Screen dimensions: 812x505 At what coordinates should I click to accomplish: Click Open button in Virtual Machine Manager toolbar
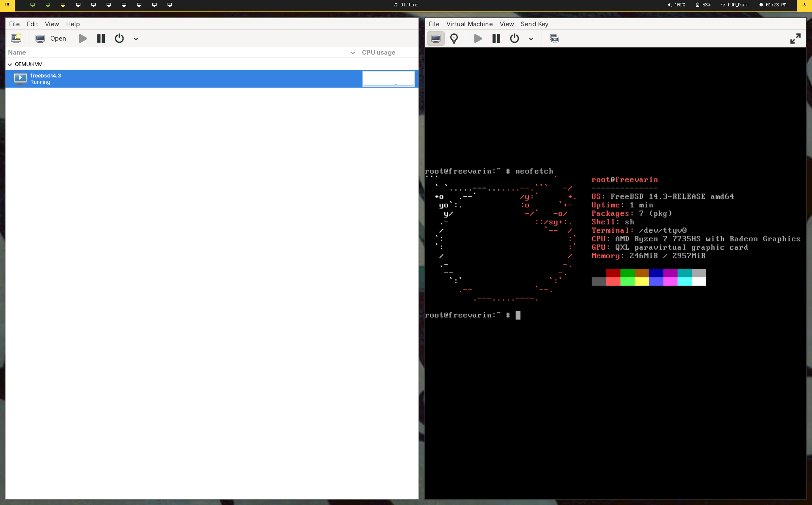[x=51, y=39]
